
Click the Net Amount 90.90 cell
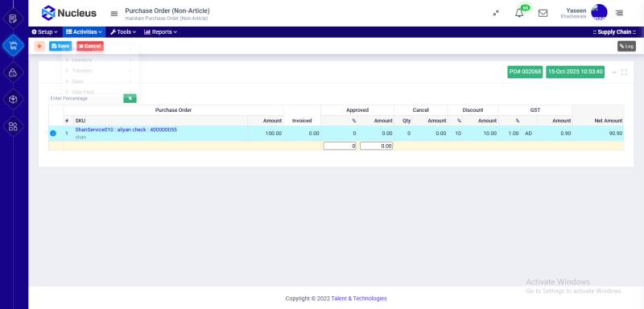pyautogui.click(x=598, y=134)
